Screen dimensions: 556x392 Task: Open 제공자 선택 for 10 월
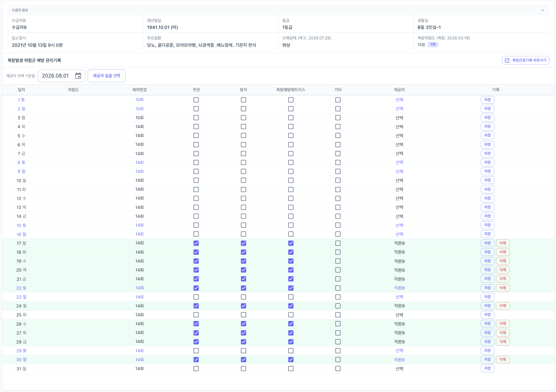pos(399,180)
